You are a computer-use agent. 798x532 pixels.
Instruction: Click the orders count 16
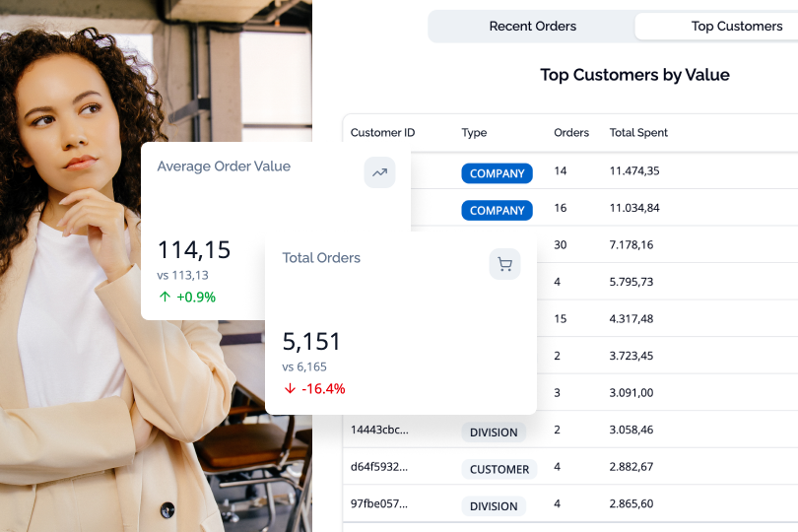click(x=561, y=208)
